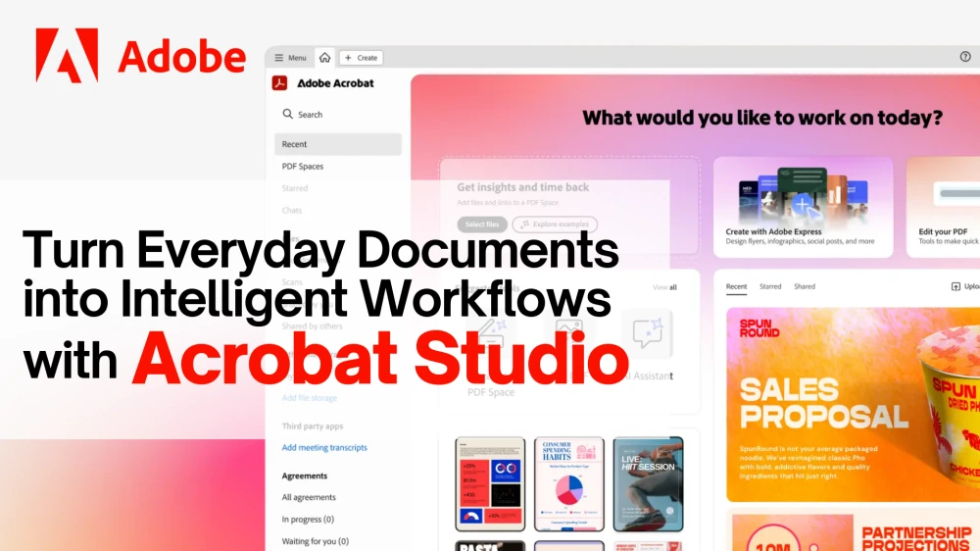Click the Select files button
The image size is (980, 551).
(x=482, y=224)
